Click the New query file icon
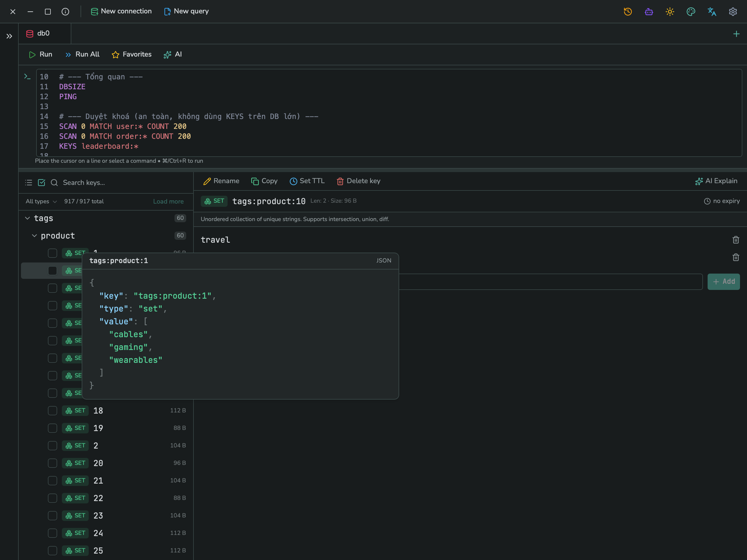 coord(167,11)
